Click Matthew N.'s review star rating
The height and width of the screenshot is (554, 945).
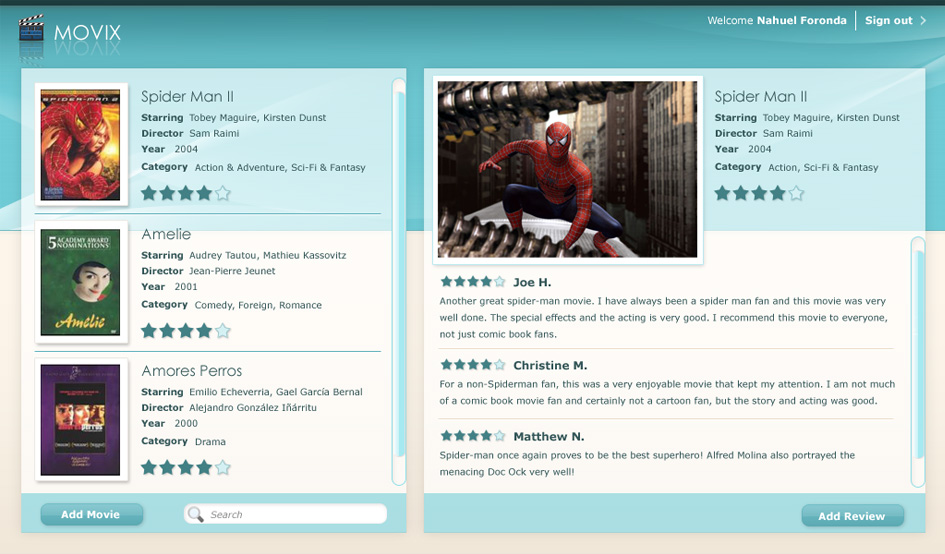pos(473,436)
